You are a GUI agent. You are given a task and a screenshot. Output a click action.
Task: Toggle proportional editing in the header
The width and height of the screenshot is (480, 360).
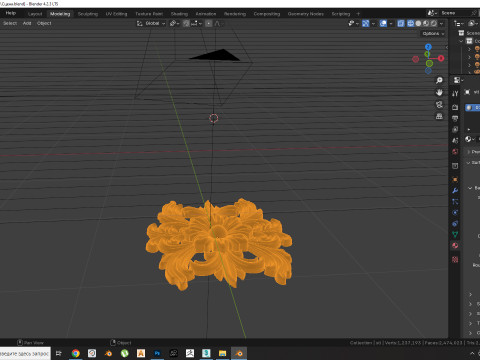point(209,23)
